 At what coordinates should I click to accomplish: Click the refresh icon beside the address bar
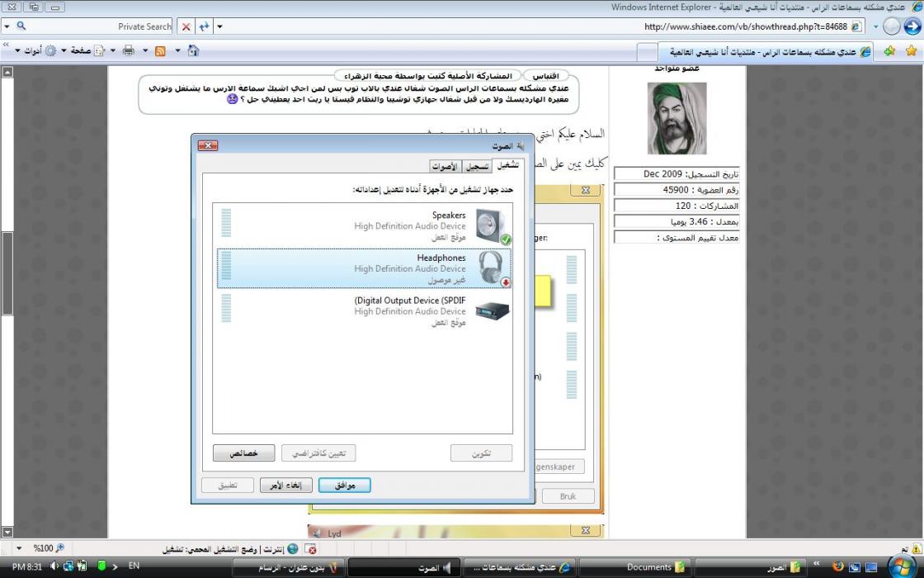pyautogui.click(x=204, y=26)
